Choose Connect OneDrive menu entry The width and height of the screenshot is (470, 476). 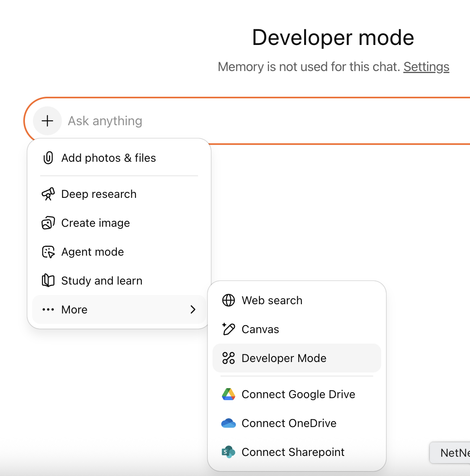(x=289, y=423)
